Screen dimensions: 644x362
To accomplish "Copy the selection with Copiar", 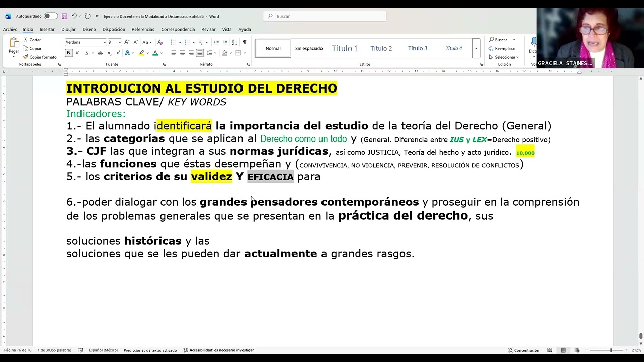I will tap(32, 48).
